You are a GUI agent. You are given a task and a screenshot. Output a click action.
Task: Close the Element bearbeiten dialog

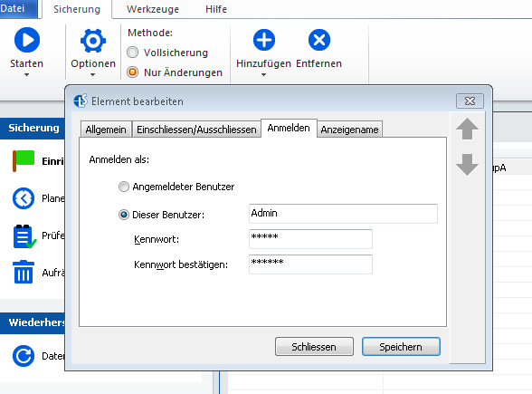[x=470, y=101]
